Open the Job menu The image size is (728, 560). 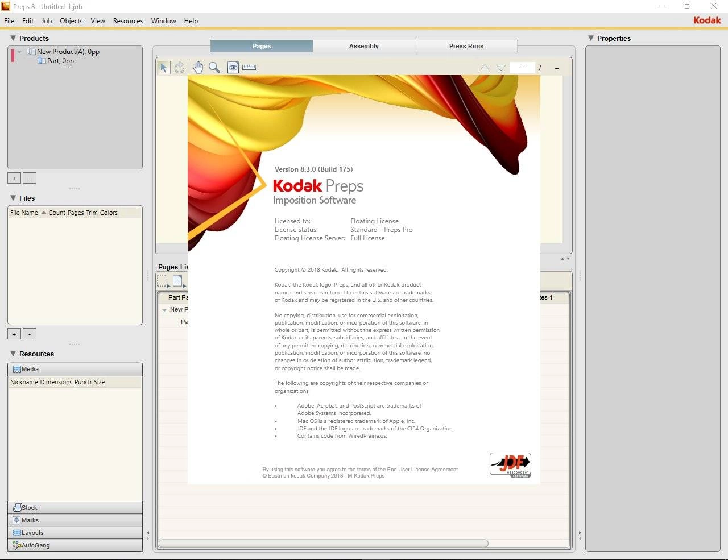(47, 21)
